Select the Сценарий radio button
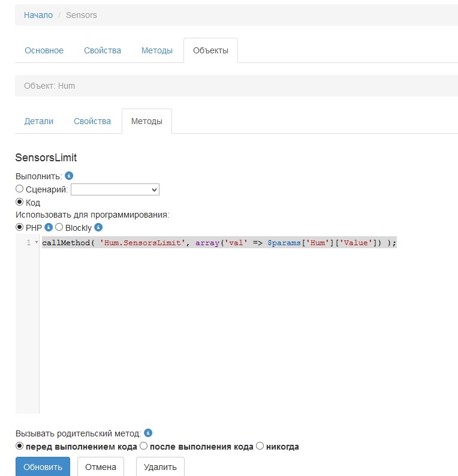Viewport: 458px width, 476px height. coord(19,189)
